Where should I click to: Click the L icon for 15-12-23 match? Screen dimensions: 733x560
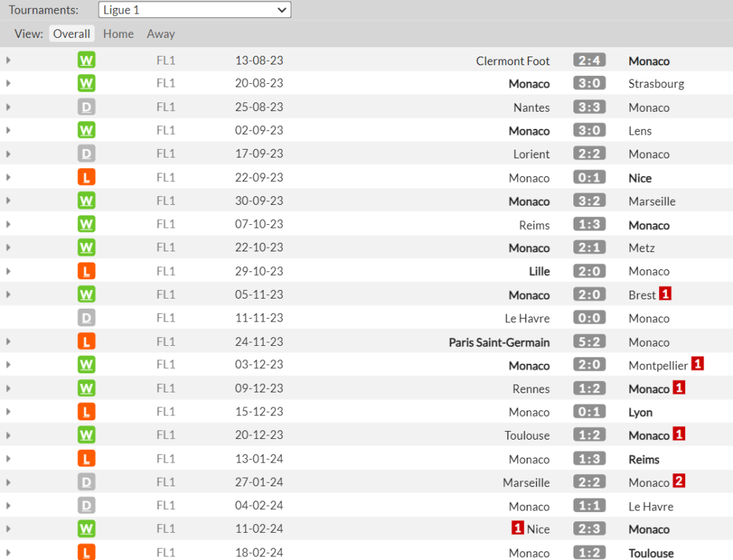(87, 412)
